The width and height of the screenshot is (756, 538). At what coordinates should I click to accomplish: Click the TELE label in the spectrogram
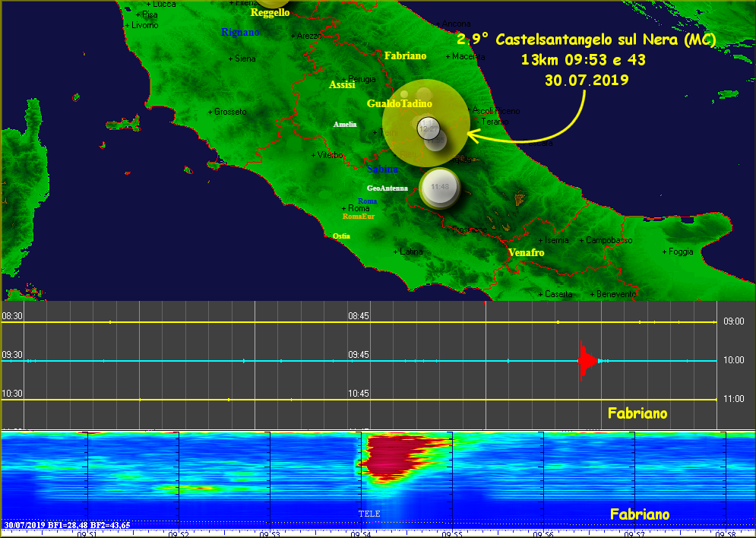tap(369, 514)
